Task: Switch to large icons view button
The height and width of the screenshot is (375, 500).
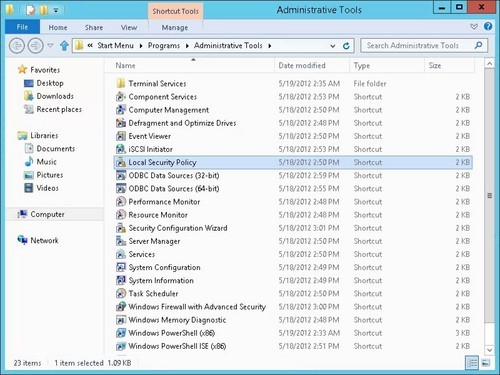Action: [485, 363]
